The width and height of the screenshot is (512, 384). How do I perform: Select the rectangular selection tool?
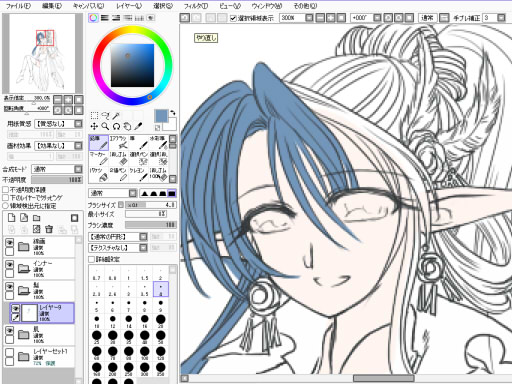click(94, 116)
